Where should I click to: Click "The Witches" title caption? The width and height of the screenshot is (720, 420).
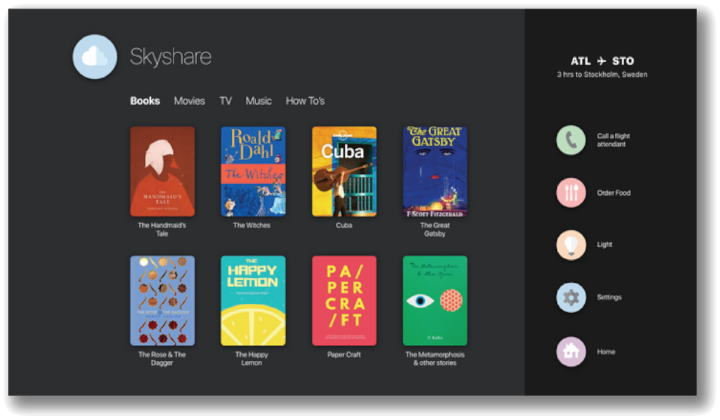[252, 225]
